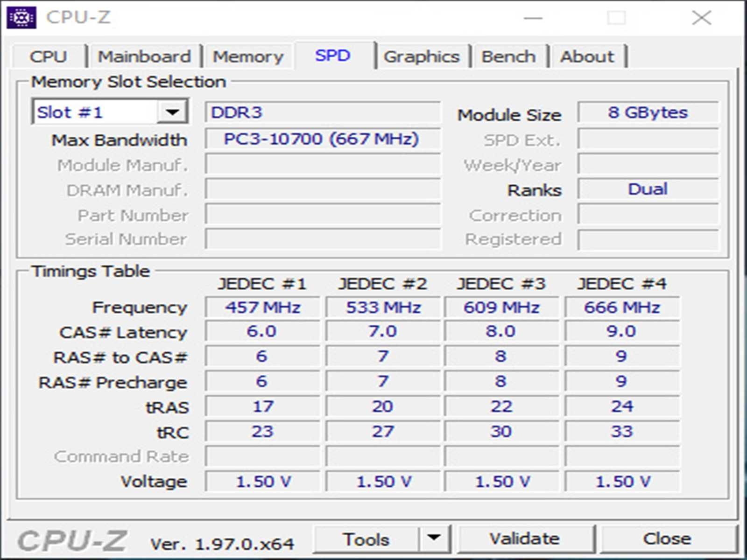The height and width of the screenshot is (560, 747).
Task: Go to the Graphics tab
Action: click(422, 56)
